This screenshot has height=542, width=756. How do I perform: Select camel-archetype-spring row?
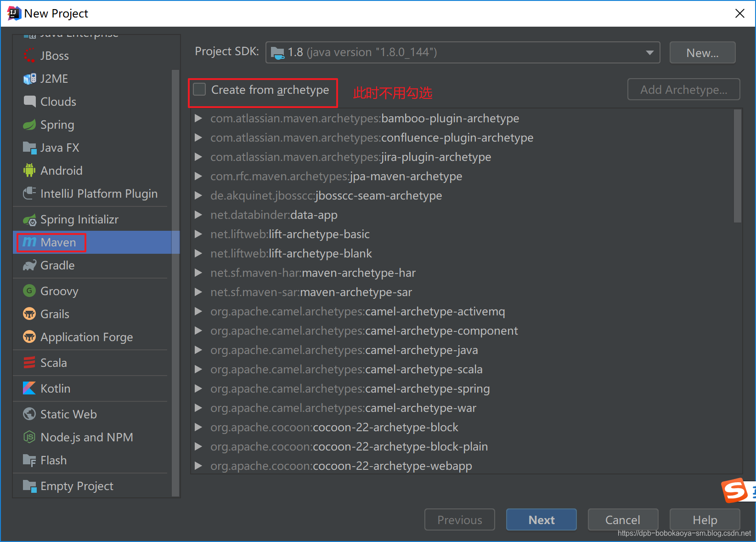pyautogui.click(x=463, y=388)
